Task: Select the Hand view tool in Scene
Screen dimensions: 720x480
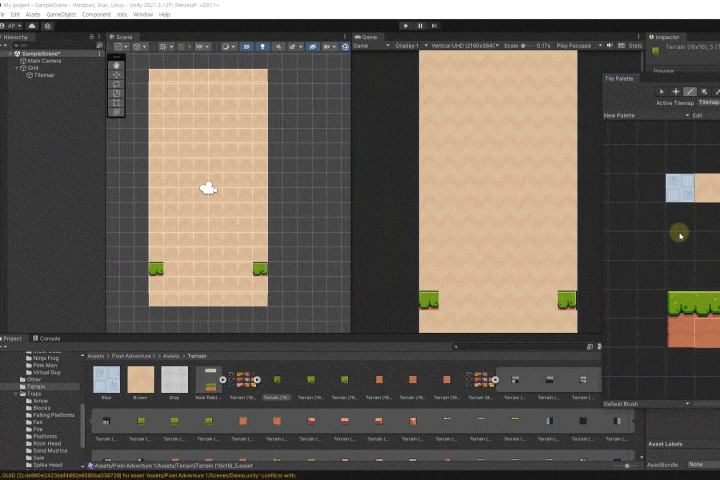Action: pyautogui.click(x=116, y=65)
